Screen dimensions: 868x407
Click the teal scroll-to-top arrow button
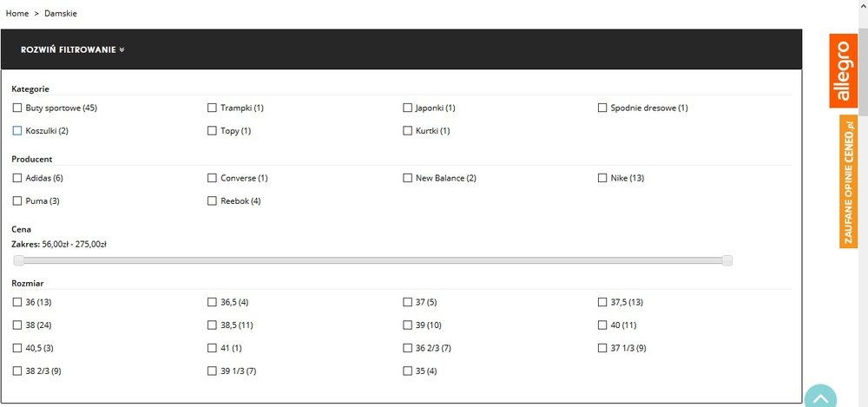click(x=820, y=397)
